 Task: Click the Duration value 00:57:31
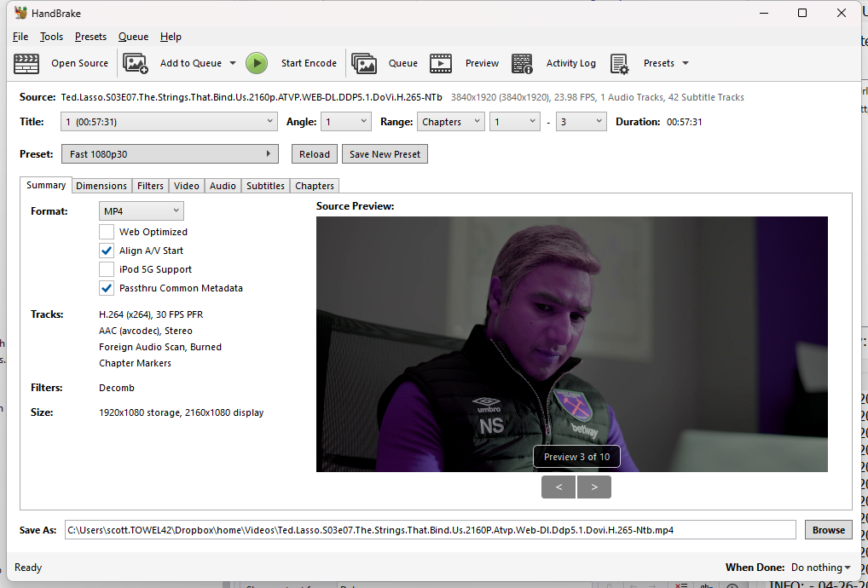pyautogui.click(x=684, y=122)
